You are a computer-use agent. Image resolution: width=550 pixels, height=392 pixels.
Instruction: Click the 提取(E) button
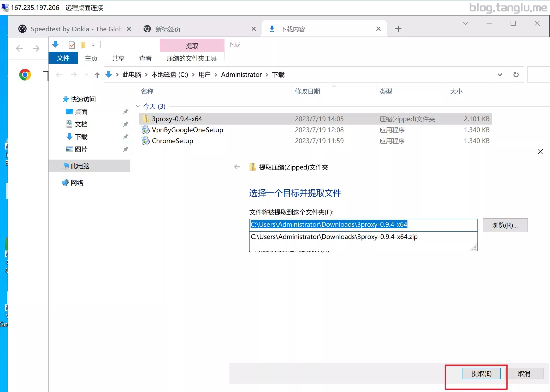point(481,373)
